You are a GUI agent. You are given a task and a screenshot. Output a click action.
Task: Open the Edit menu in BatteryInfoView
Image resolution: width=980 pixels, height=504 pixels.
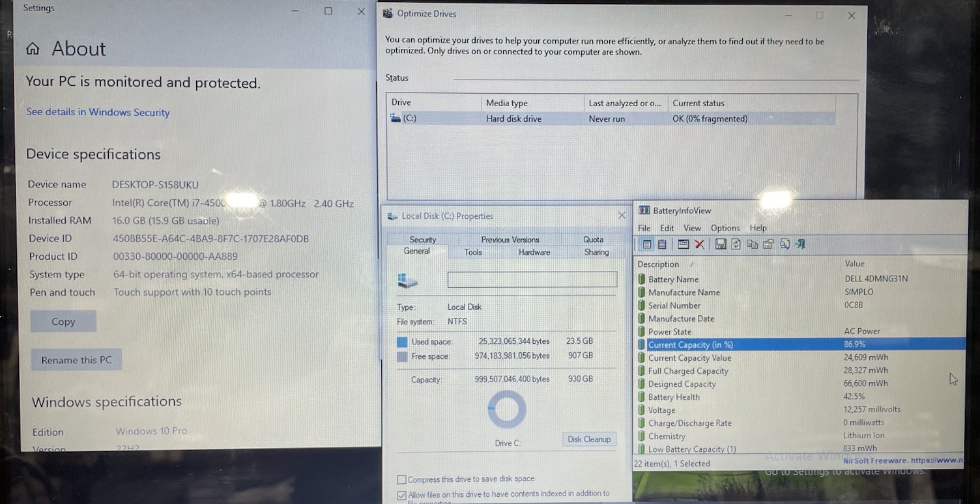click(x=667, y=228)
